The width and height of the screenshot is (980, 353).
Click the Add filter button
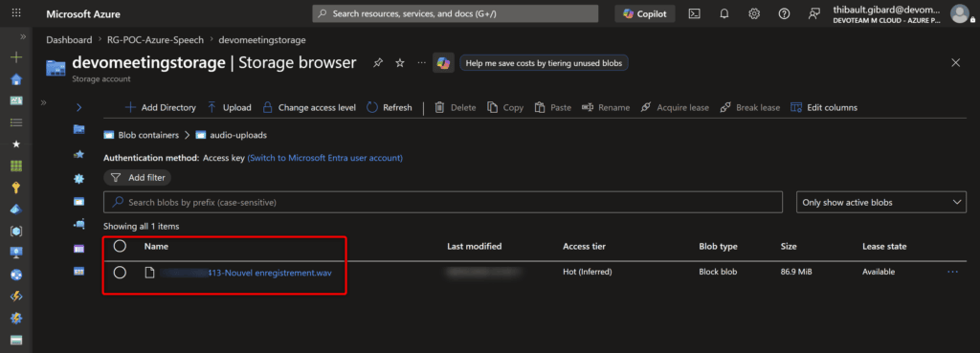(138, 178)
